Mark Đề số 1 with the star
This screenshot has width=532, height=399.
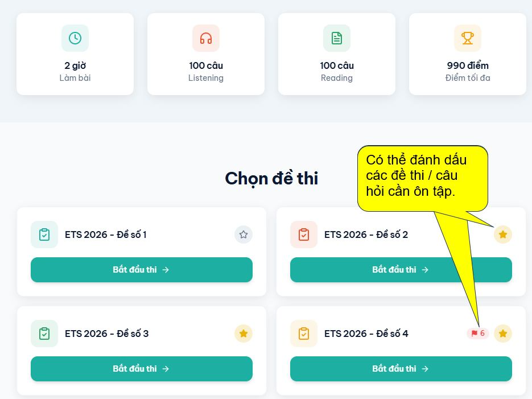[x=244, y=235]
